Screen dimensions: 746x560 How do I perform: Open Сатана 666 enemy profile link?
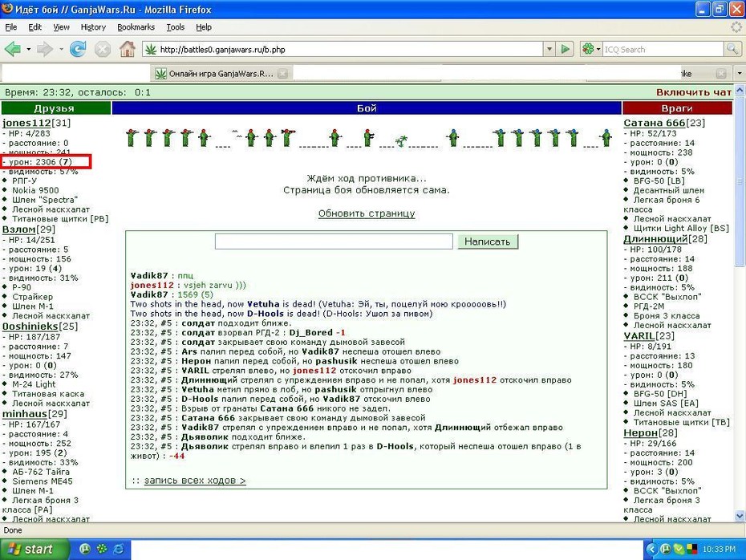[x=655, y=123]
